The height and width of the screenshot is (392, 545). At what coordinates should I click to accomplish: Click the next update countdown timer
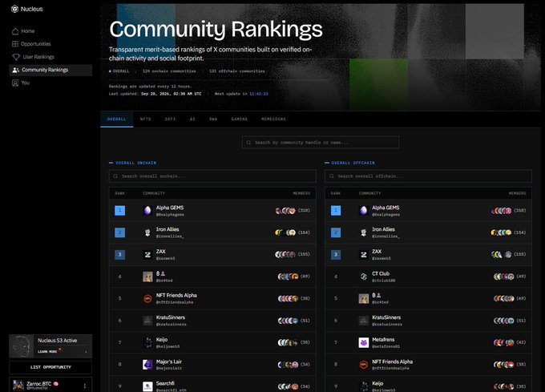(x=259, y=94)
